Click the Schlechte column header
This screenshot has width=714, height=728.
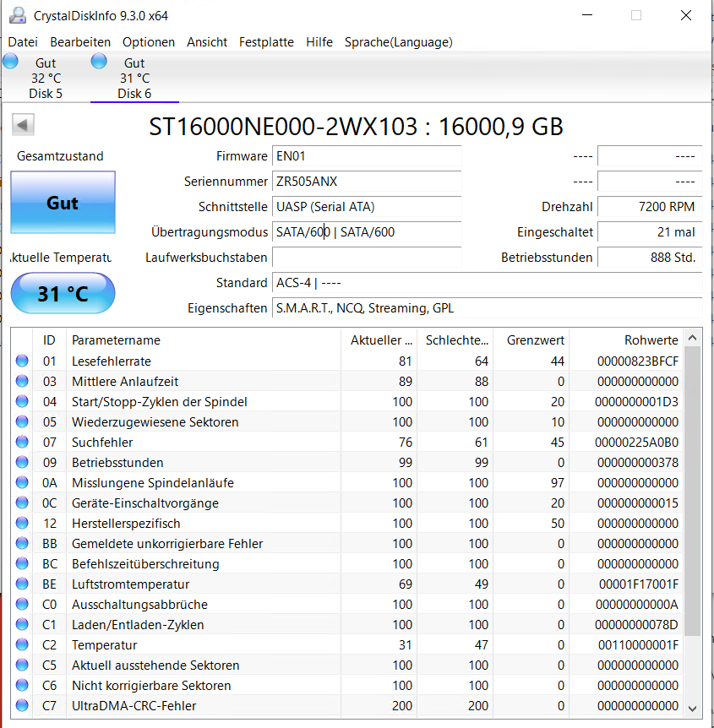[x=455, y=340]
